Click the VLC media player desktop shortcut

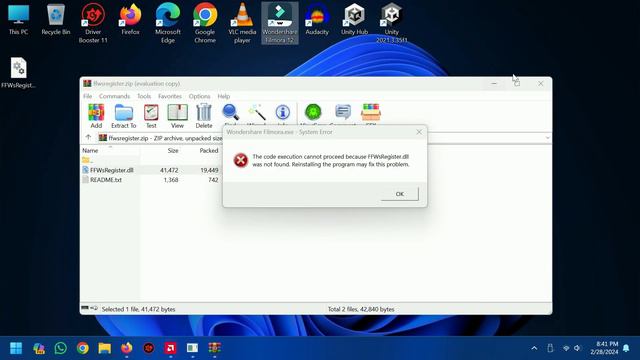click(242, 24)
